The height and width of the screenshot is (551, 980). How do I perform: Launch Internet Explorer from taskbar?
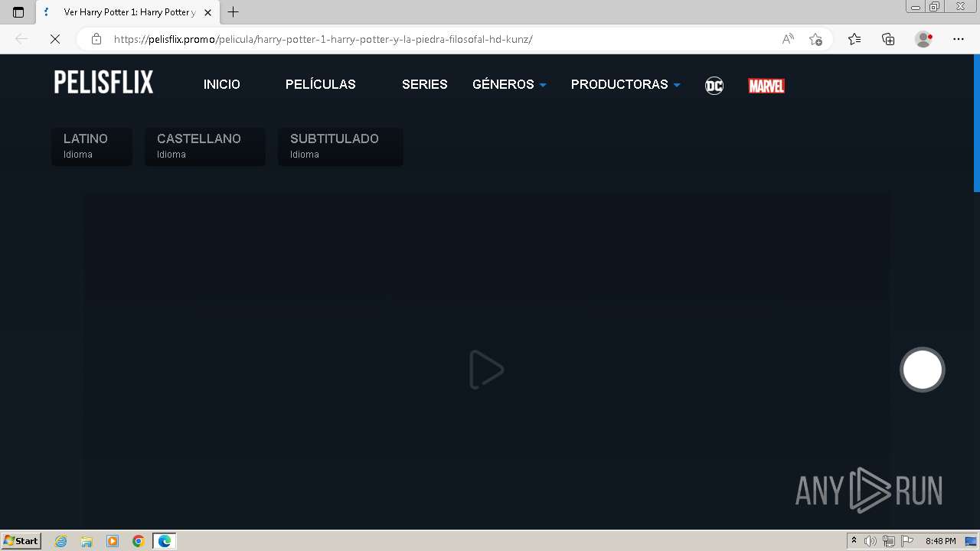61,541
